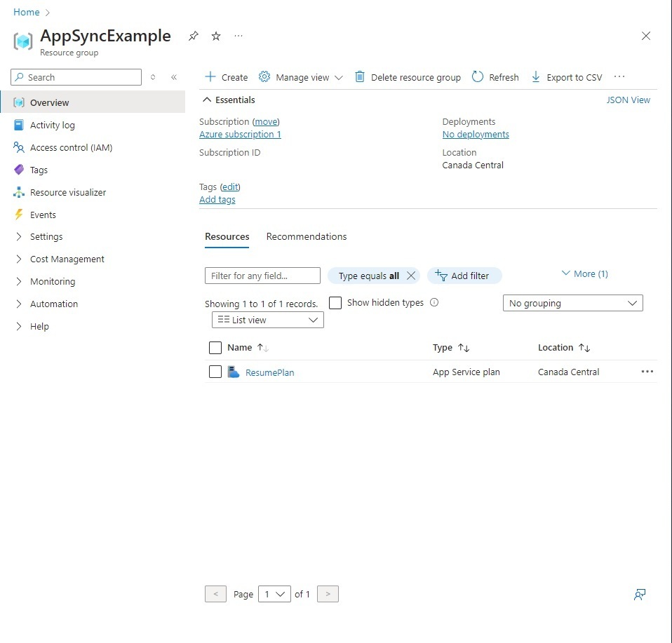
Task: Collapse the Essentials section
Action: (x=208, y=100)
